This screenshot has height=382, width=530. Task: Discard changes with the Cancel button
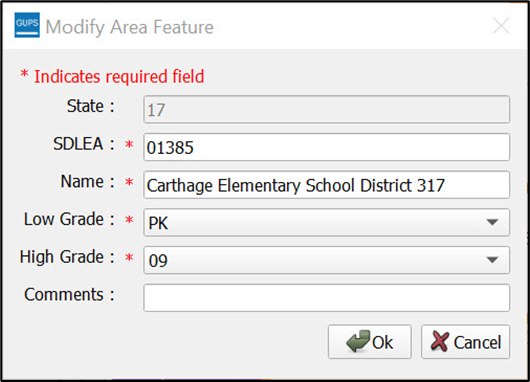[465, 342]
